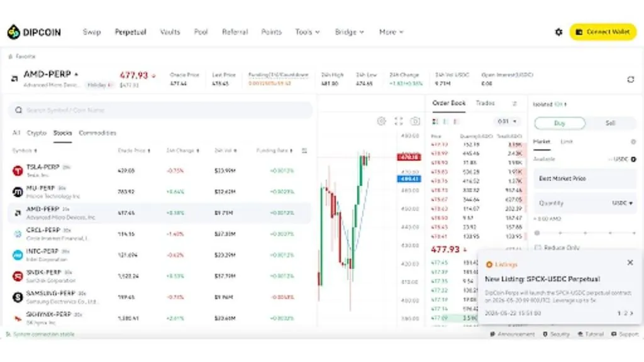Screen dimensions: 644x362
Task: Enable the Reduce Only checkbox
Action: (538, 248)
